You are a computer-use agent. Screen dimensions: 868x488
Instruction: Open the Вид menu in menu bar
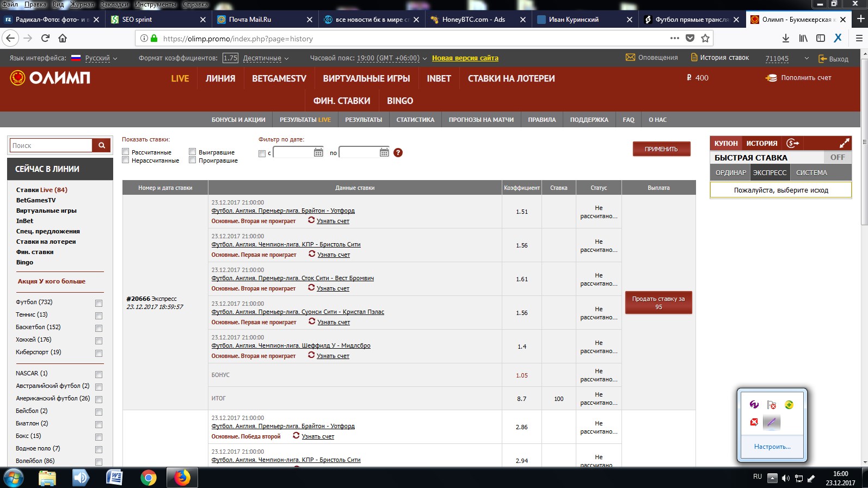tap(58, 4)
